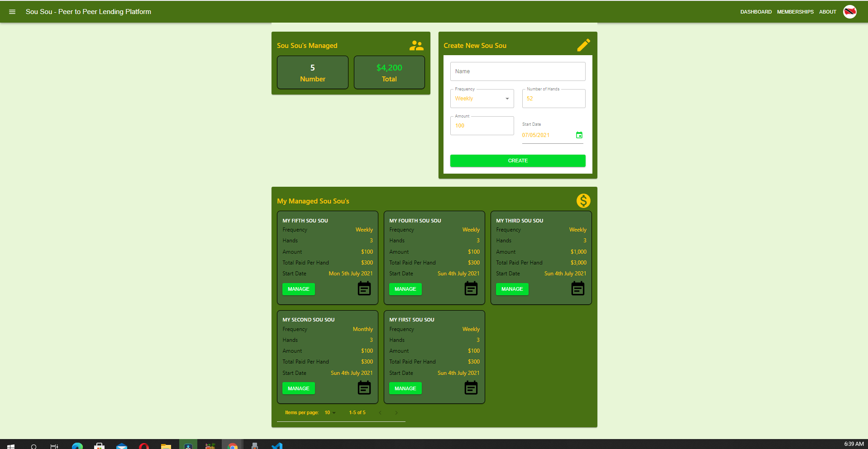This screenshot has width=868, height=449.
Task: Go to next page in paginator
Action: pos(396,412)
